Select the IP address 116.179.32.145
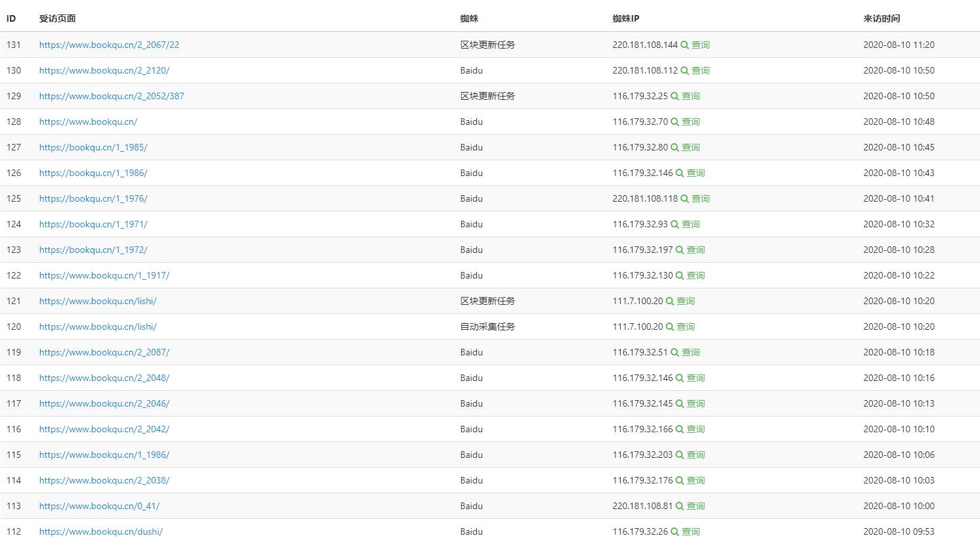Viewport: 980px width, 540px height. (643, 403)
